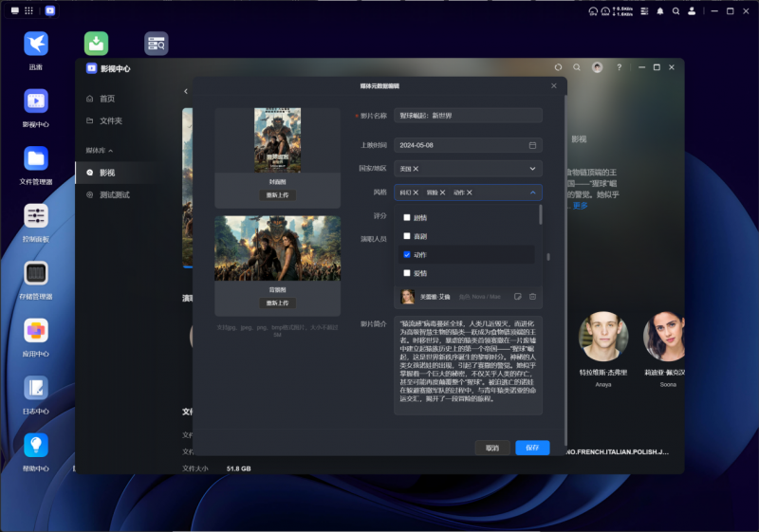The height and width of the screenshot is (532, 759).
Task: Click the 影视中心 task icon in the top bar
Action: (x=50, y=10)
